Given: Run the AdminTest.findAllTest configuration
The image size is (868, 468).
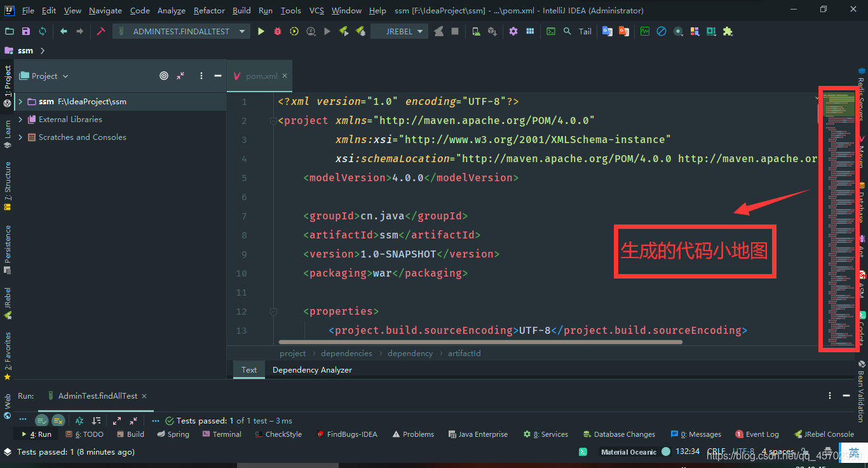Looking at the screenshot, I should coord(261,31).
